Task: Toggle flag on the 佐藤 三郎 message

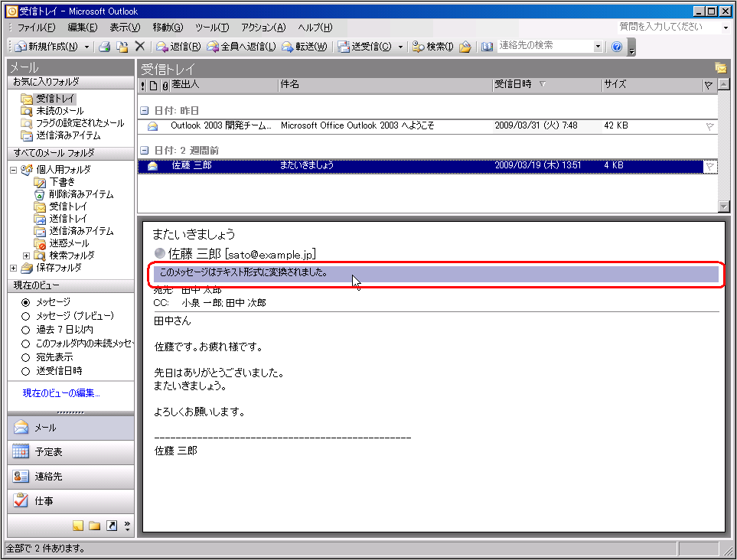Action: click(x=709, y=166)
